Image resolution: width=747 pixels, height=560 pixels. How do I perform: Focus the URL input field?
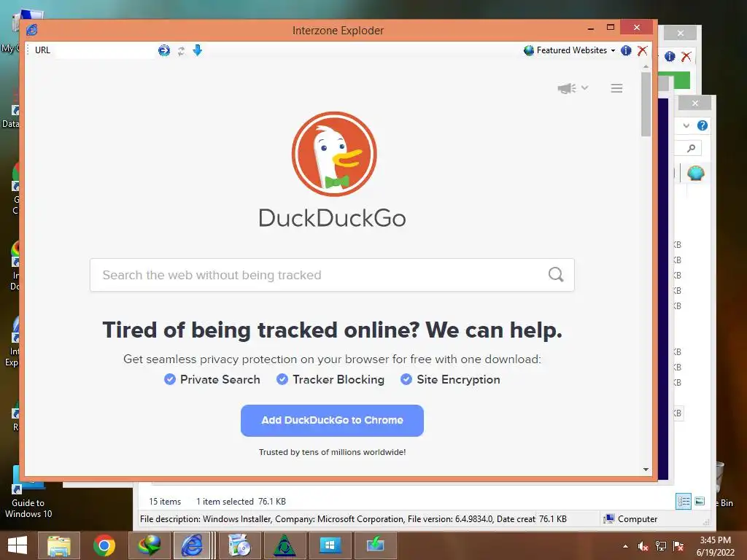pos(105,50)
